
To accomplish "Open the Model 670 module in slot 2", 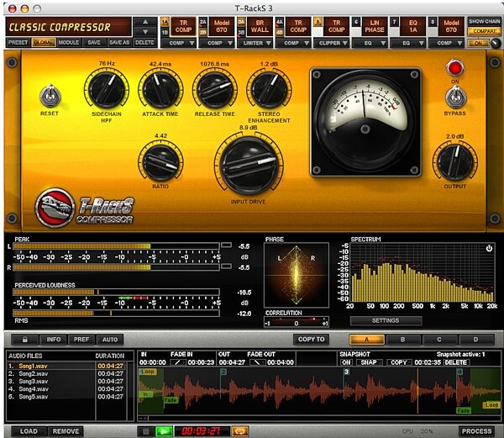I will (222, 26).
